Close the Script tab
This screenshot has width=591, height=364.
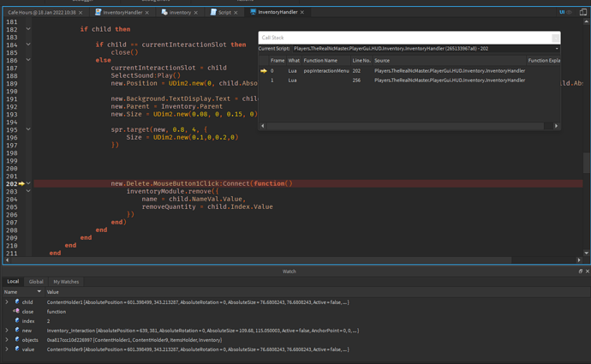pos(236,13)
